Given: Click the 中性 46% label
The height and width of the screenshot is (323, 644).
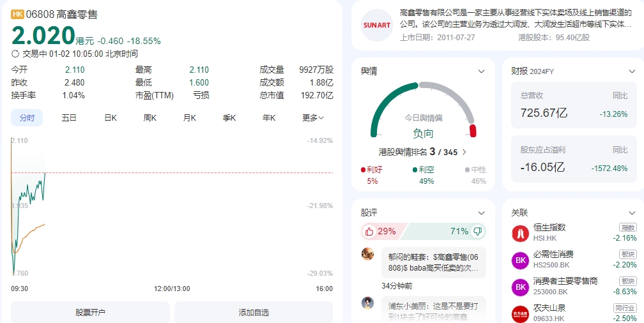Looking at the screenshot, I should (476, 176).
